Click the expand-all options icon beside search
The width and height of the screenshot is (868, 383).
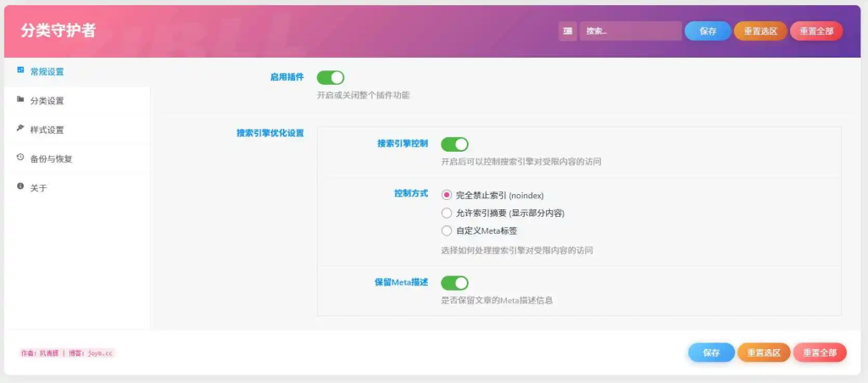coord(567,31)
